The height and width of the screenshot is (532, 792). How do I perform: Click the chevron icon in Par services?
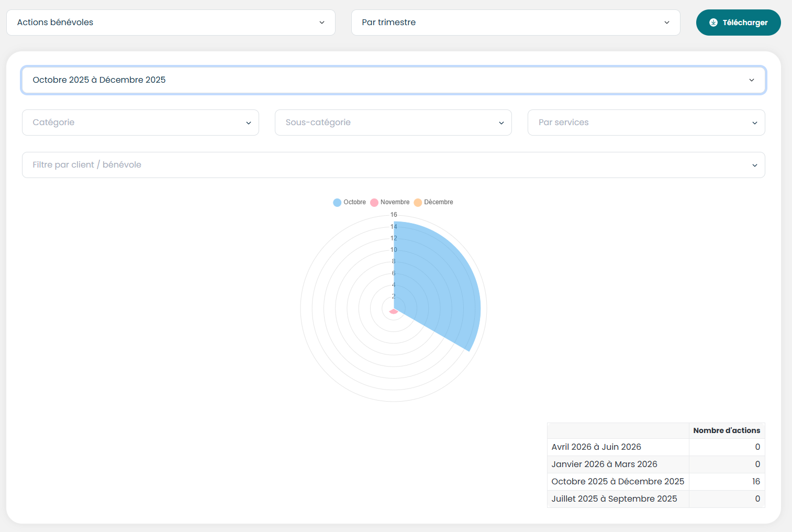[x=754, y=123]
